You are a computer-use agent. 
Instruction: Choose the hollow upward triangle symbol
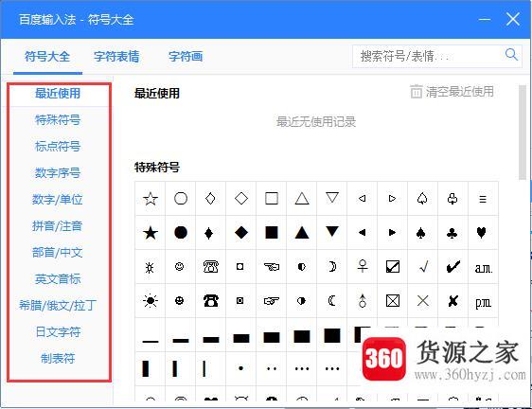pyautogui.click(x=302, y=199)
